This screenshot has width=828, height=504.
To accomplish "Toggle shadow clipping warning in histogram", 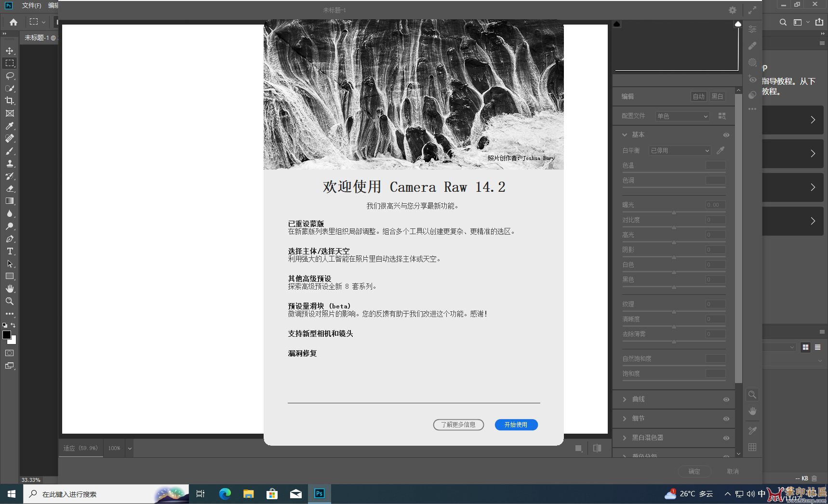I will click(617, 24).
